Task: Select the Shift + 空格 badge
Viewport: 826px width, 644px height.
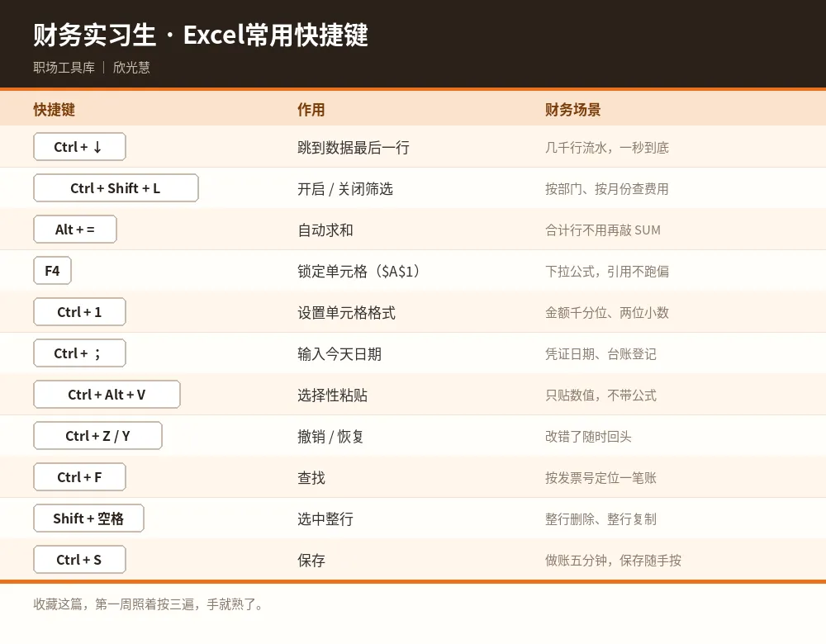Action: (x=88, y=519)
